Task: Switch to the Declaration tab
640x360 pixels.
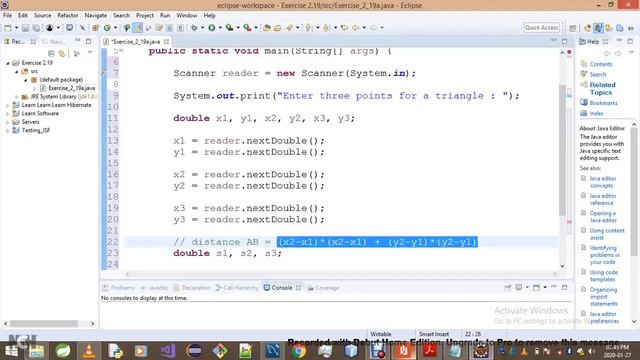Action: 192,288
